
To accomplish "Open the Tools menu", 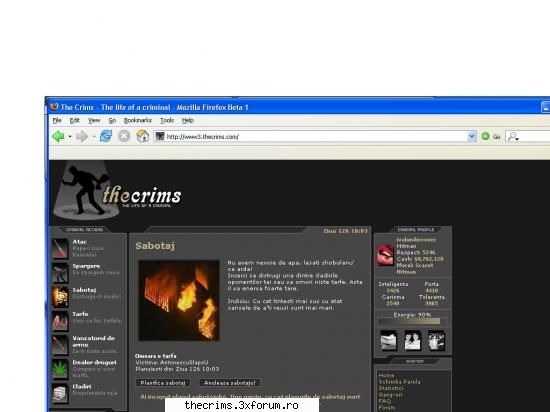I will 167,120.
